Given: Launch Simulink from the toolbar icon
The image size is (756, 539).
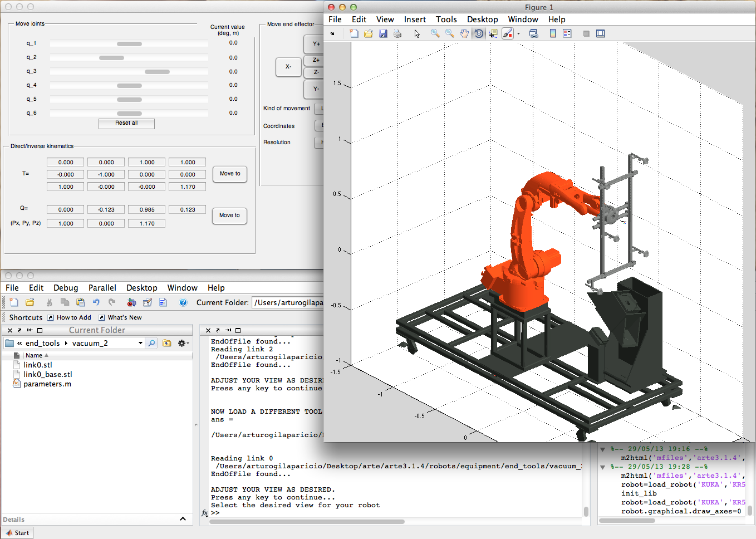Looking at the screenshot, I should point(131,302).
